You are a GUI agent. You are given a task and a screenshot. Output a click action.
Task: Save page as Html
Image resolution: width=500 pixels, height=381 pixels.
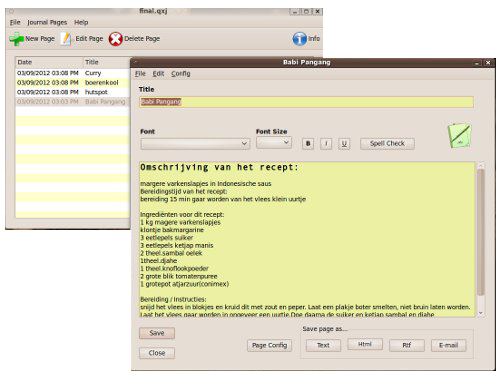365,344
